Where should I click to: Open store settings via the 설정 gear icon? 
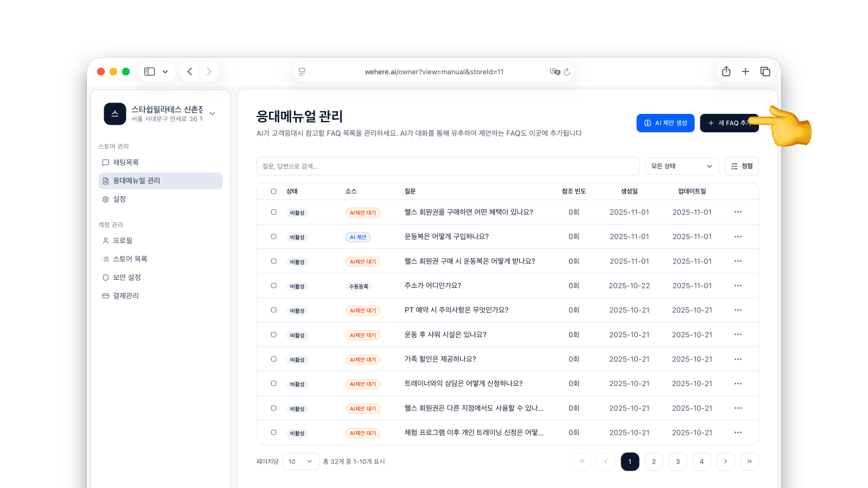pyautogui.click(x=105, y=199)
